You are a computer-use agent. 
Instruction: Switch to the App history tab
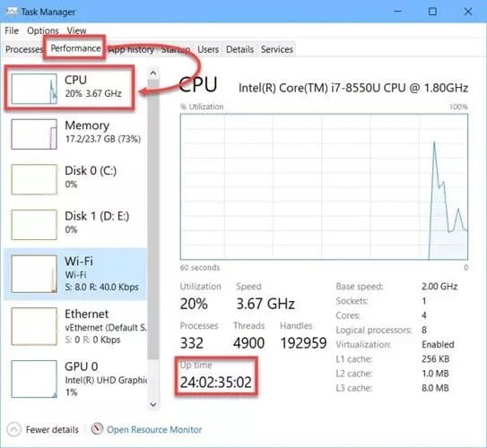tap(131, 49)
